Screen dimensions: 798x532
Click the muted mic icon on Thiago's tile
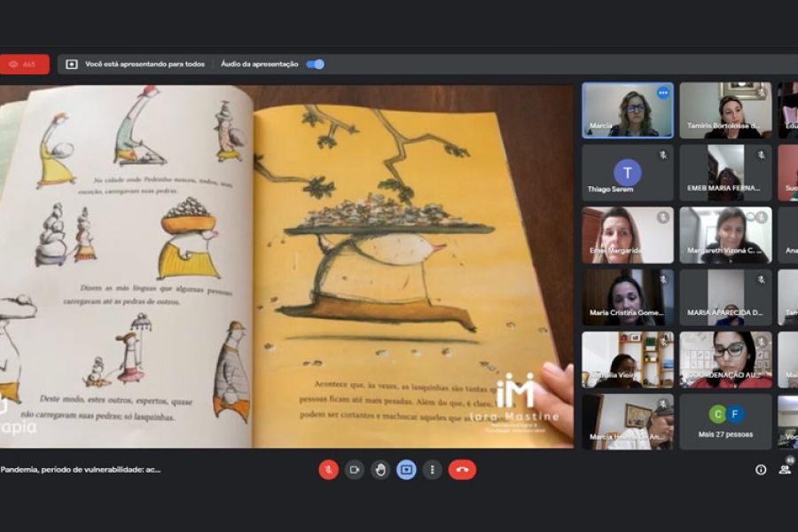662,155
